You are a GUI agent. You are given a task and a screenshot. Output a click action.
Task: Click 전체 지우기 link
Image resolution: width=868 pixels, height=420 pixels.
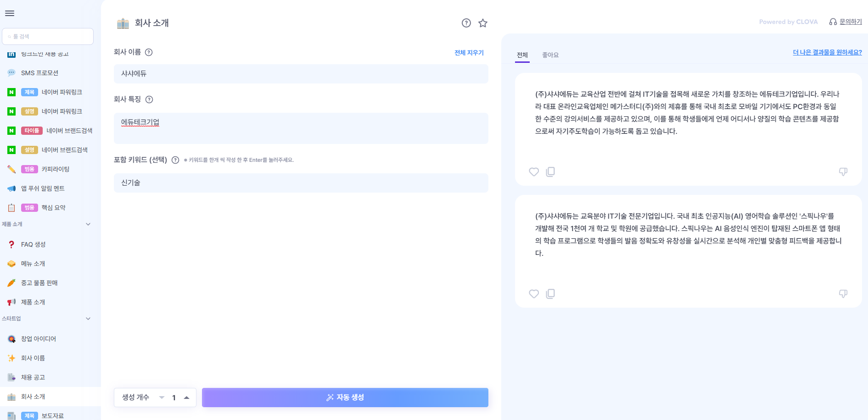tap(469, 53)
